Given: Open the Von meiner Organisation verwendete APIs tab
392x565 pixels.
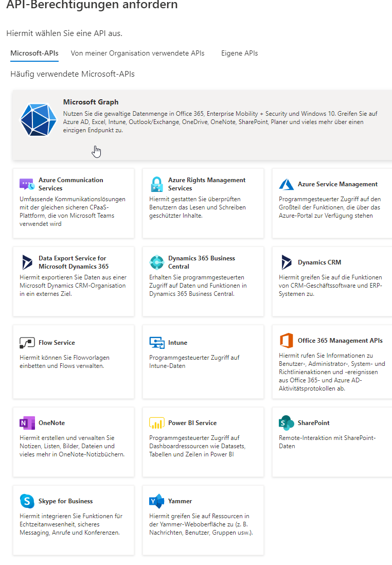Looking at the screenshot, I should 137,54.
